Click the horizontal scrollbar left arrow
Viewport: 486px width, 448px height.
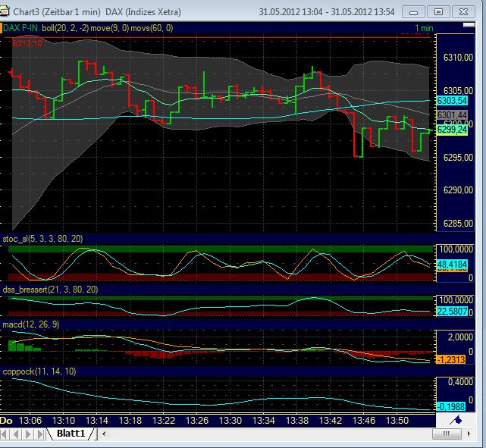[x=104, y=434]
